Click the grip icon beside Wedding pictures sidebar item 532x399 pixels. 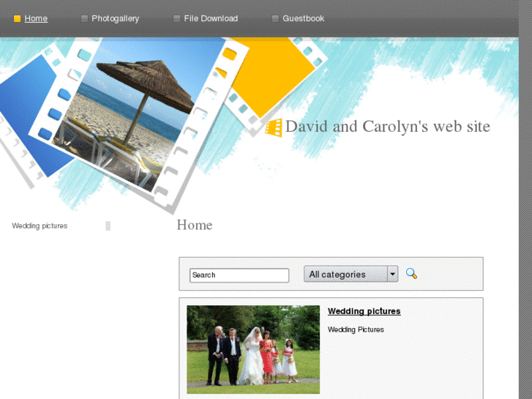click(108, 225)
